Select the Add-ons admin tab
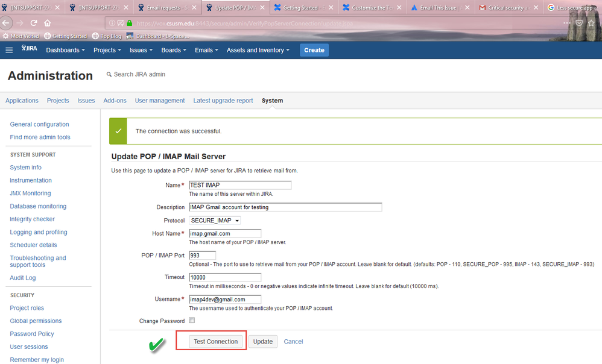 115,101
